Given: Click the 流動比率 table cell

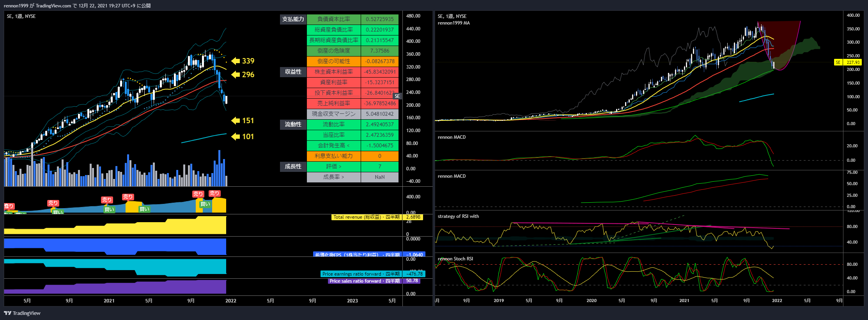Looking at the screenshot, I should click(334, 124).
